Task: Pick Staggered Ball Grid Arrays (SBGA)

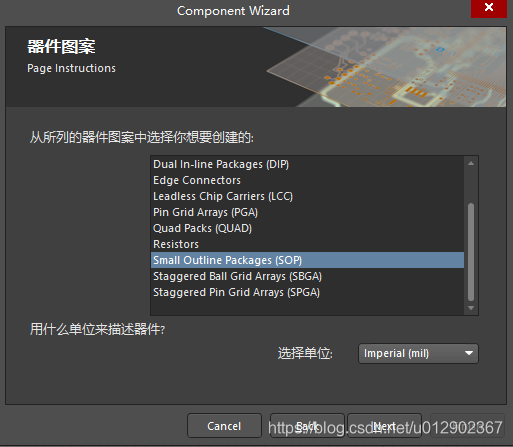Action: 307,276
